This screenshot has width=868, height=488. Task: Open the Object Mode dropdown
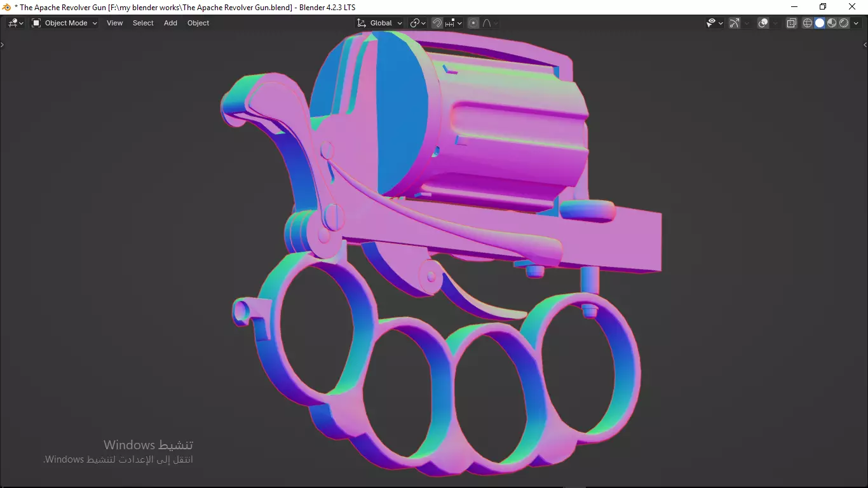[x=64, y=23]
